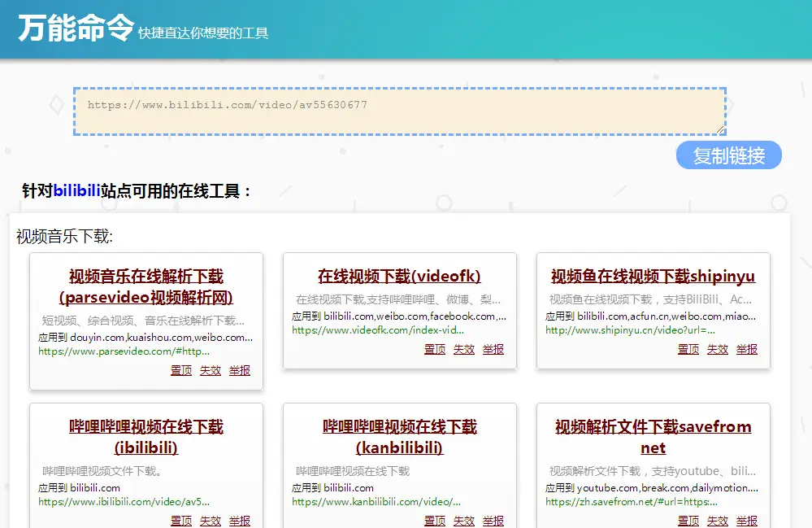The image size is (812, 528).
Task: Click the tagline 快捷直达你想要的工具
Action: (203, 33)
